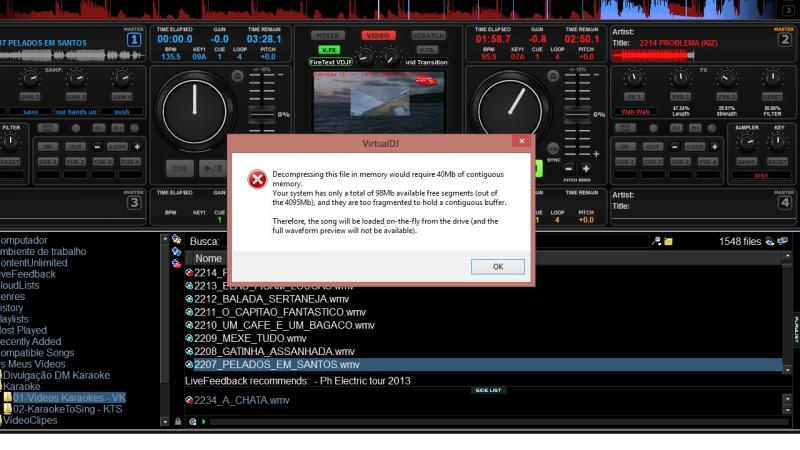Select deck 2 number badge
The image size is (800, 450).
785,40
